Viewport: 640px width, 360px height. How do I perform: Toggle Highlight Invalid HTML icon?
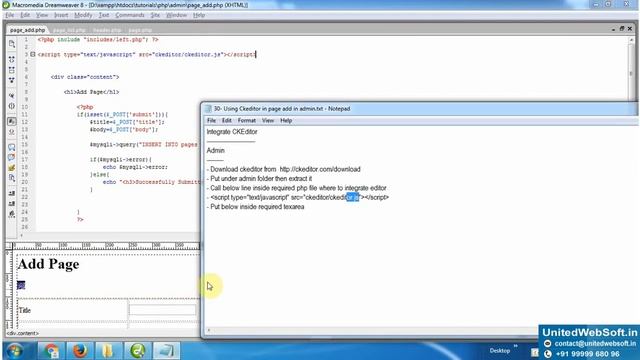coord(12,132)
